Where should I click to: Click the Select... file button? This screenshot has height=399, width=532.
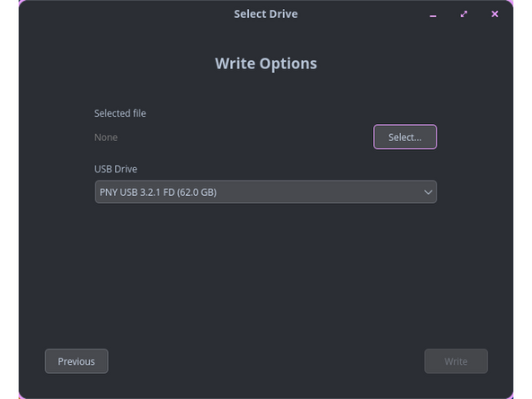(x=404, y=137)
